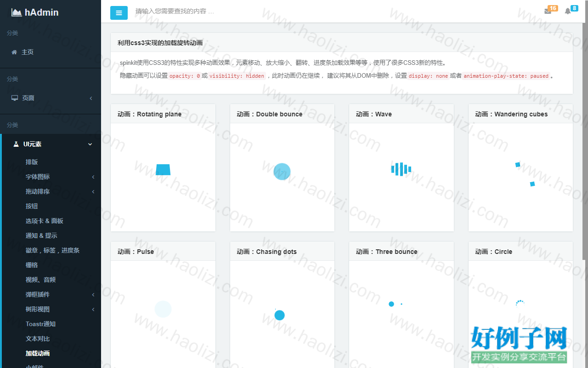Click the home icon beside 主页
588x368 pixels.
click(14, 52)
